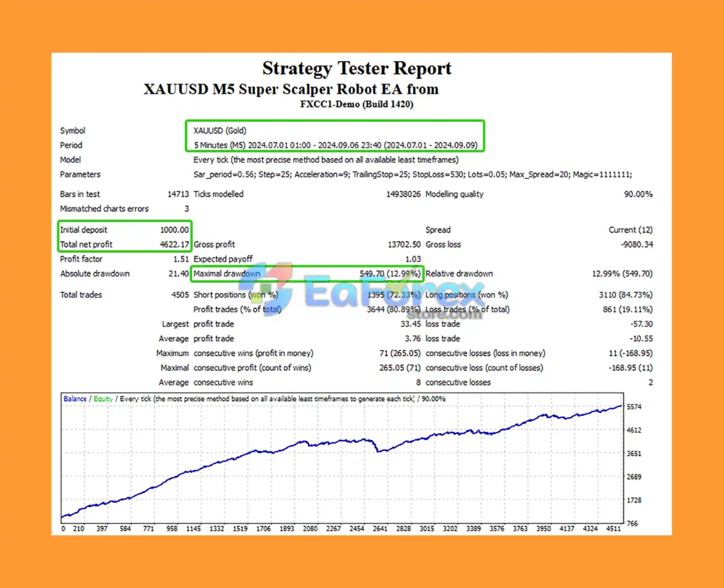
Task: Click the "Profit trades (% of total)" label
Action: (x=237, y=310)
